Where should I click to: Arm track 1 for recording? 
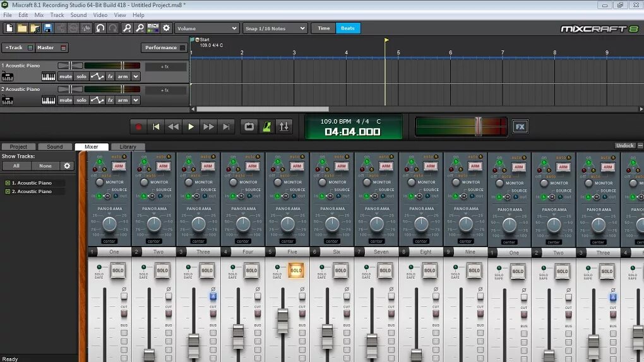122,77
